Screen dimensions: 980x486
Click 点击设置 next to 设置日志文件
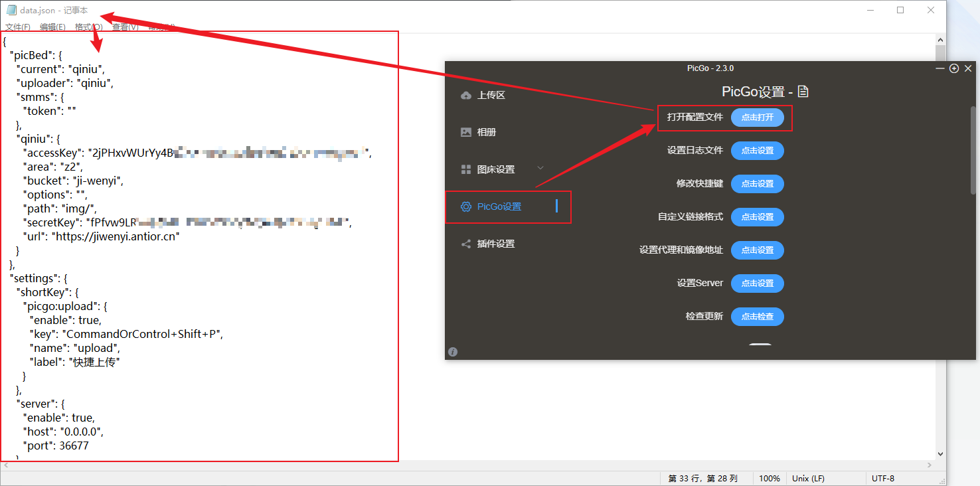(x=758, y=151)
